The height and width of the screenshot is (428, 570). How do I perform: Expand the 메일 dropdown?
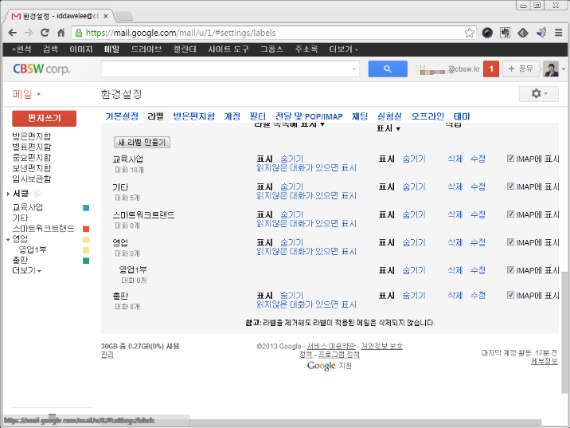tap(27, 94)
